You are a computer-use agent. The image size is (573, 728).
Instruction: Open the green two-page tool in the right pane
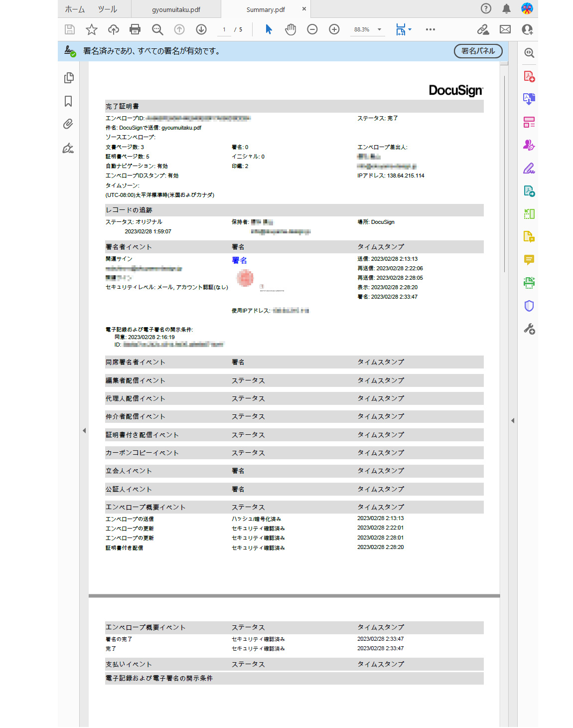coord(529,214)
